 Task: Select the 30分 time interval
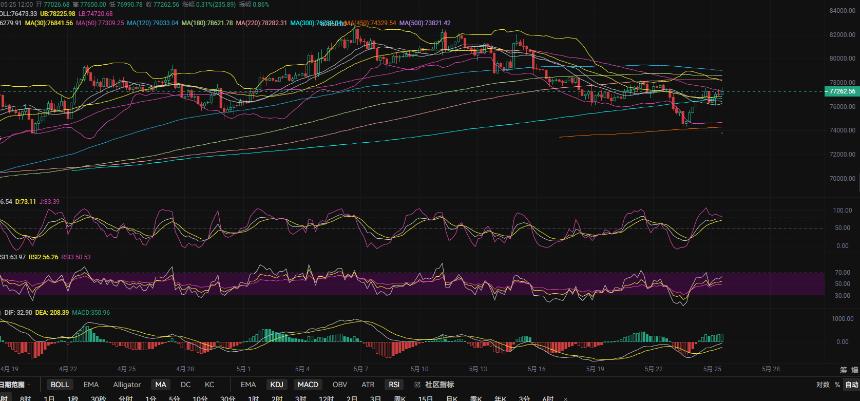(228, 398)
